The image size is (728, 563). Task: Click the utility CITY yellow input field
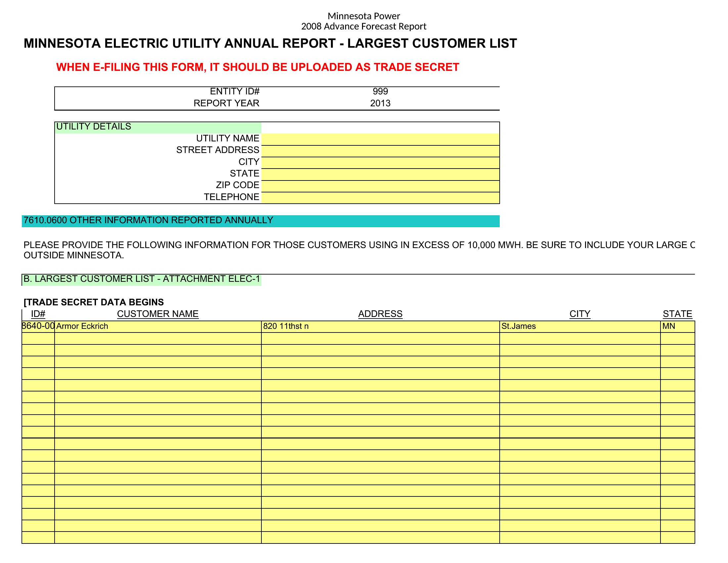[x=380, y=163]
